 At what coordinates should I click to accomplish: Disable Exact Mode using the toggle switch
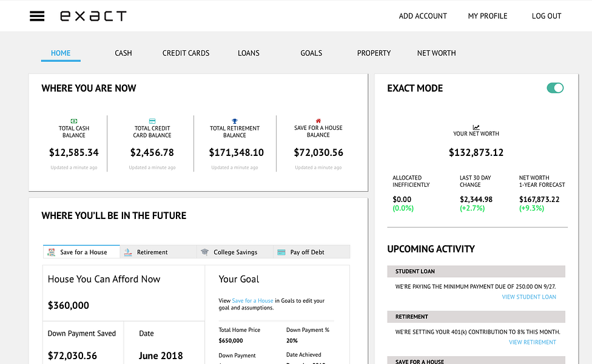point(555,87)
